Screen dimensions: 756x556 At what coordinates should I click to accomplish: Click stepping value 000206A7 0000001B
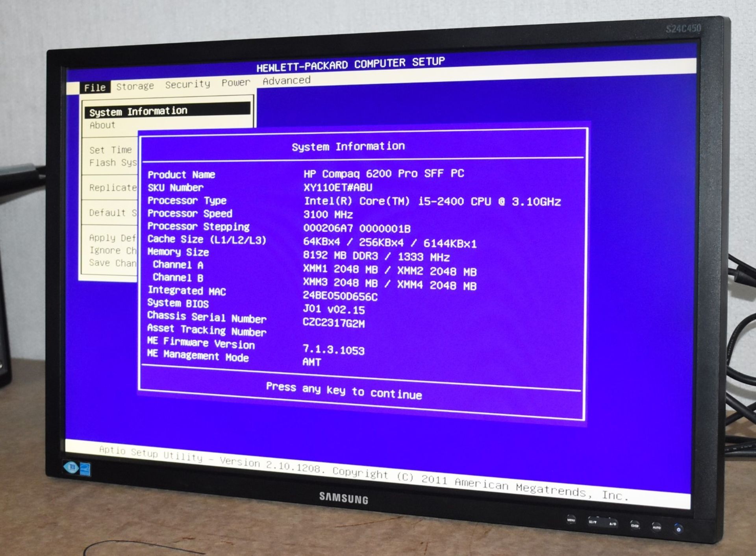click(357, 228)
